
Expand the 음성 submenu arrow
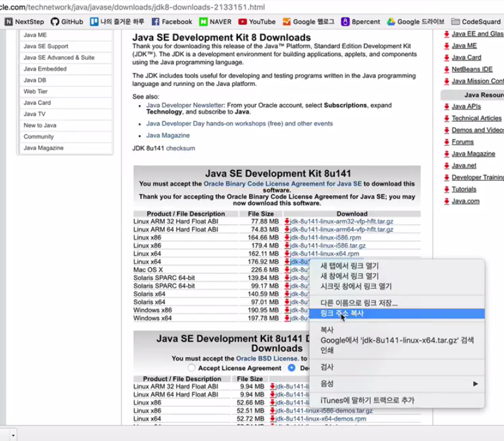[476, 384]
